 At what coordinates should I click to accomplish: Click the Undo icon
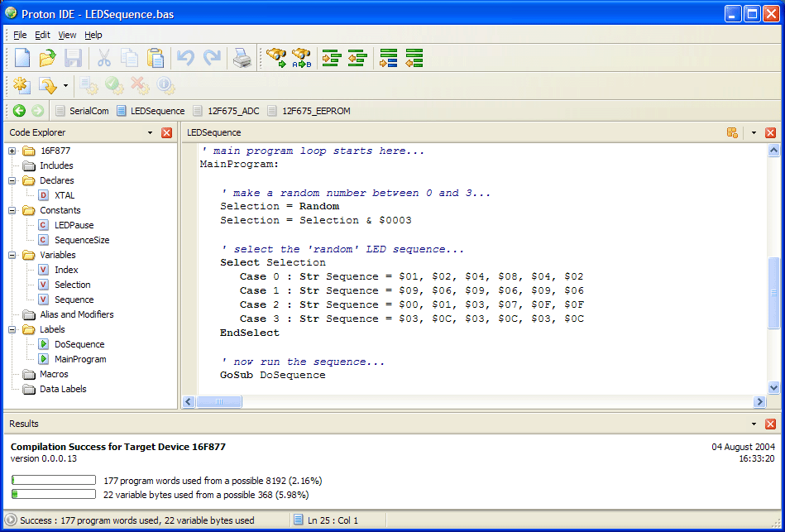tap(185, 58)
